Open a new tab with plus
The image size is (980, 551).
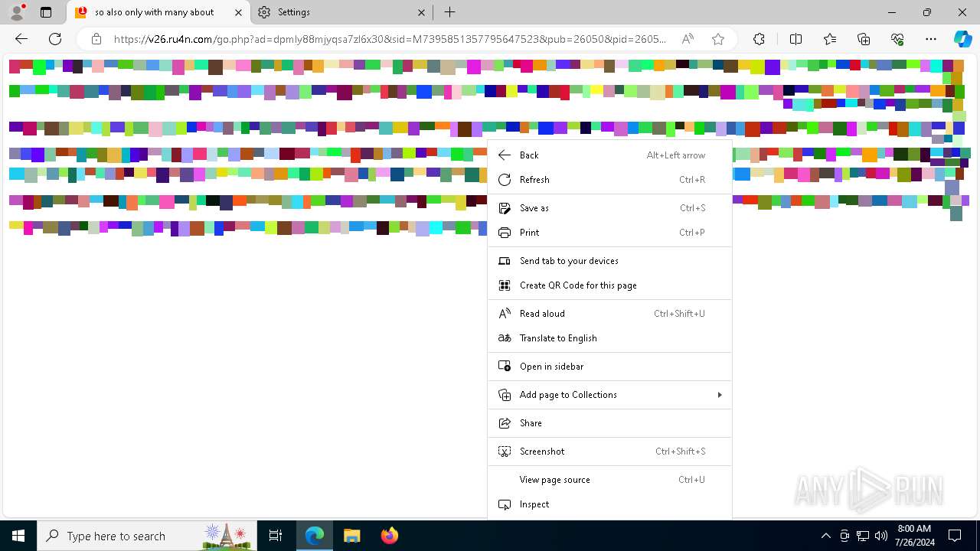tap(450, 12)
